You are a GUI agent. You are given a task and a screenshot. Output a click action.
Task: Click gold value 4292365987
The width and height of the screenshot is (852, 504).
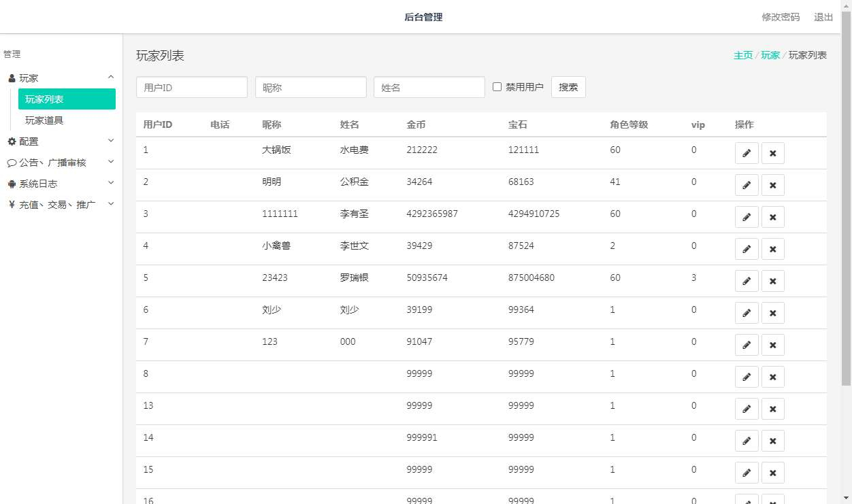pos(432,214)
